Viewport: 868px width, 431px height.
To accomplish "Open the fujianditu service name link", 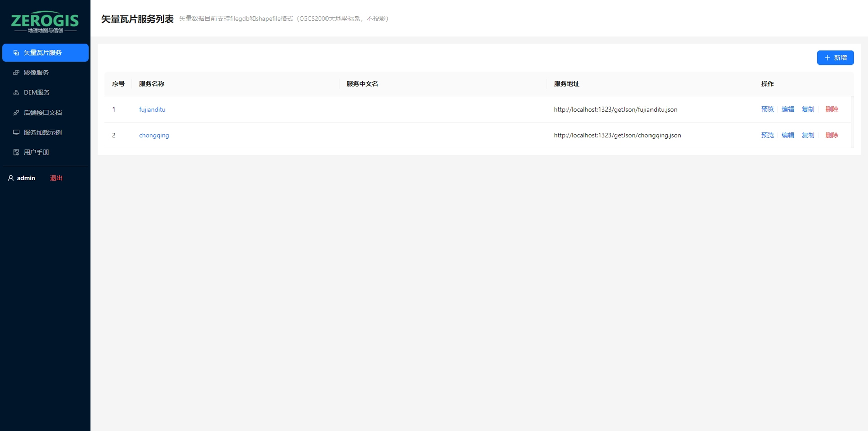I will click(x=152, y=109).
